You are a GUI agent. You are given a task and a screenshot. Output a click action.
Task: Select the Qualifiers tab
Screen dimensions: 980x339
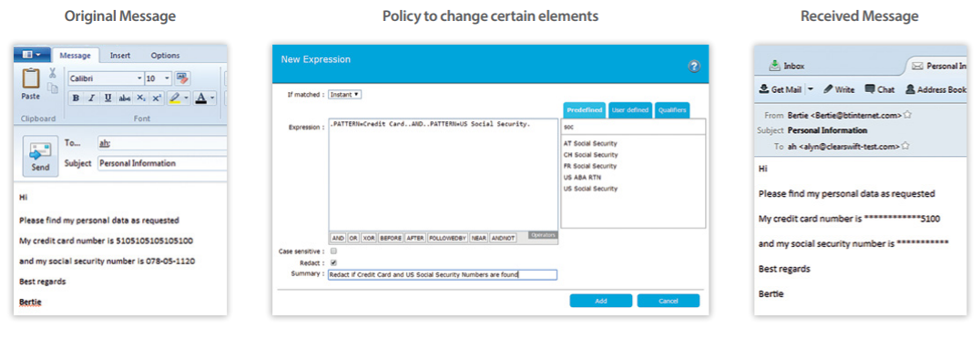pos(672,110)
